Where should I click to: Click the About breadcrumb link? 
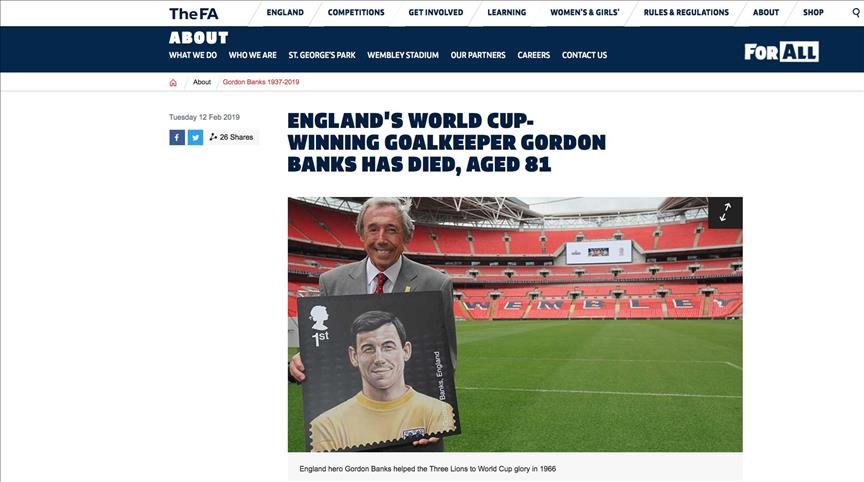tap(202, 82)
